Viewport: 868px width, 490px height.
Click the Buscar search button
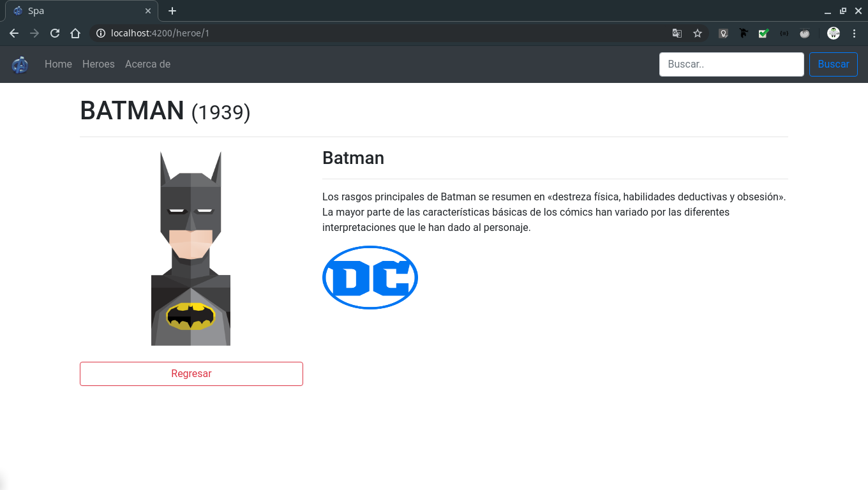pos(834,64)
